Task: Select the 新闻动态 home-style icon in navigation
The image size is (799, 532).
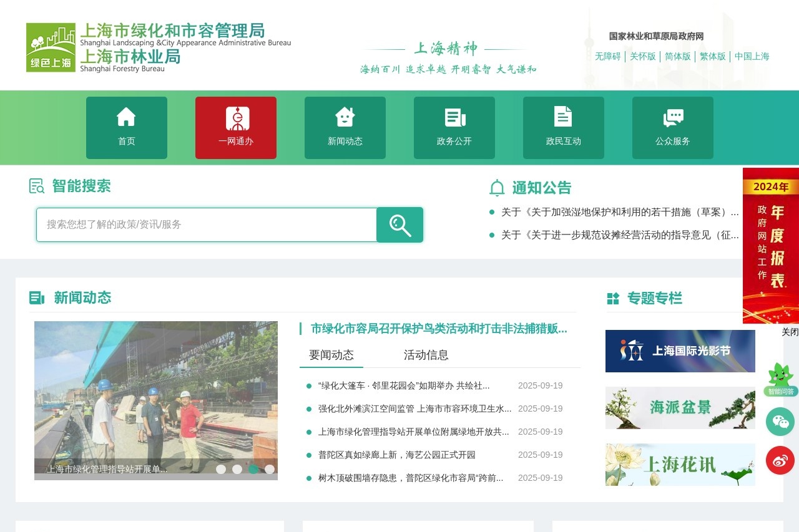Action: tap(345, 116)
